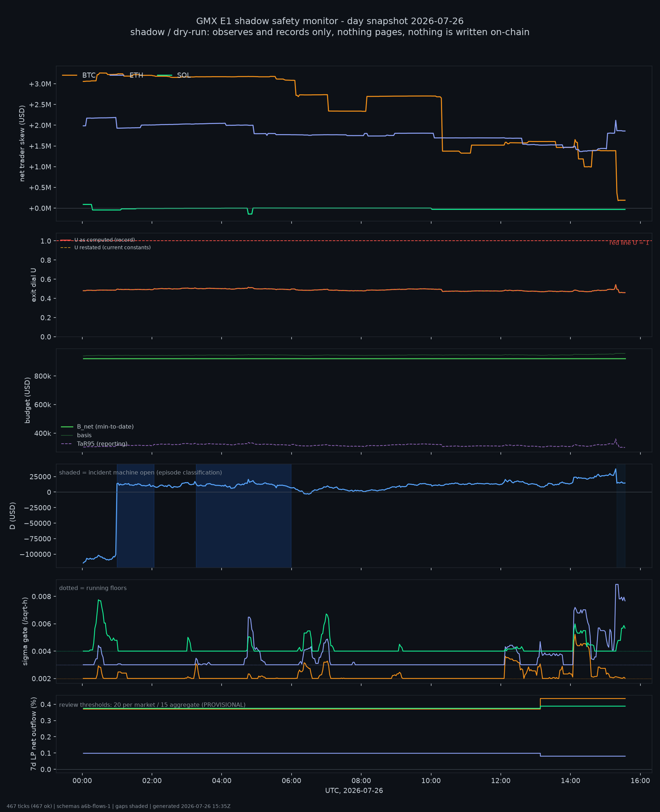Click the +2.5M tick on skew axis

coord(40,104)
